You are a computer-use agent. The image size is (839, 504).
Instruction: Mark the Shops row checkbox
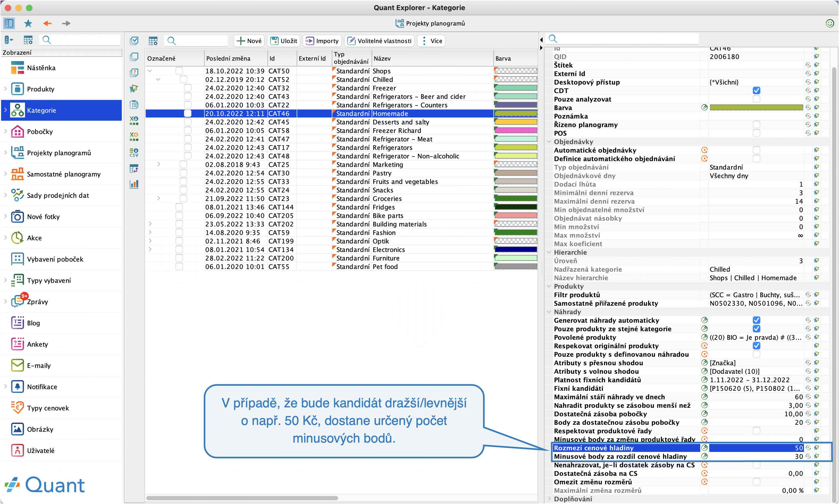tap(179, 71)
